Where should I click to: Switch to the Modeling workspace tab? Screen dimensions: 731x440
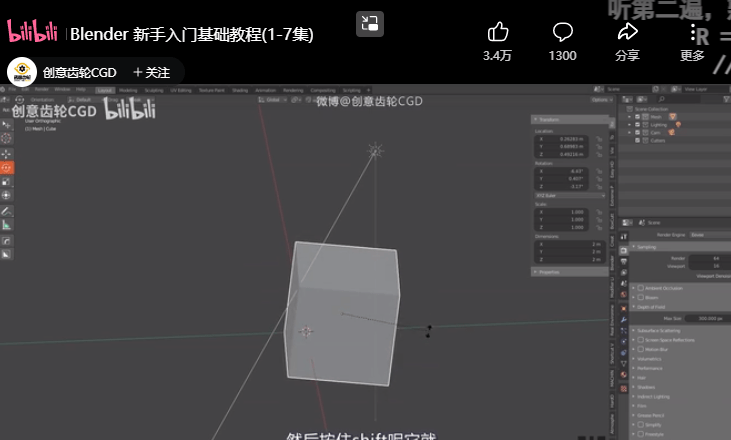[128, 90]
